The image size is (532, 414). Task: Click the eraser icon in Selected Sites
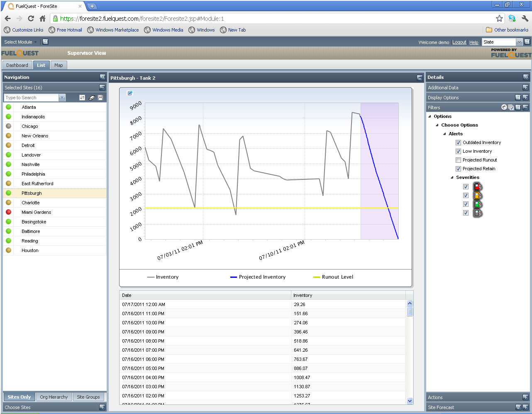pos(92,98)
